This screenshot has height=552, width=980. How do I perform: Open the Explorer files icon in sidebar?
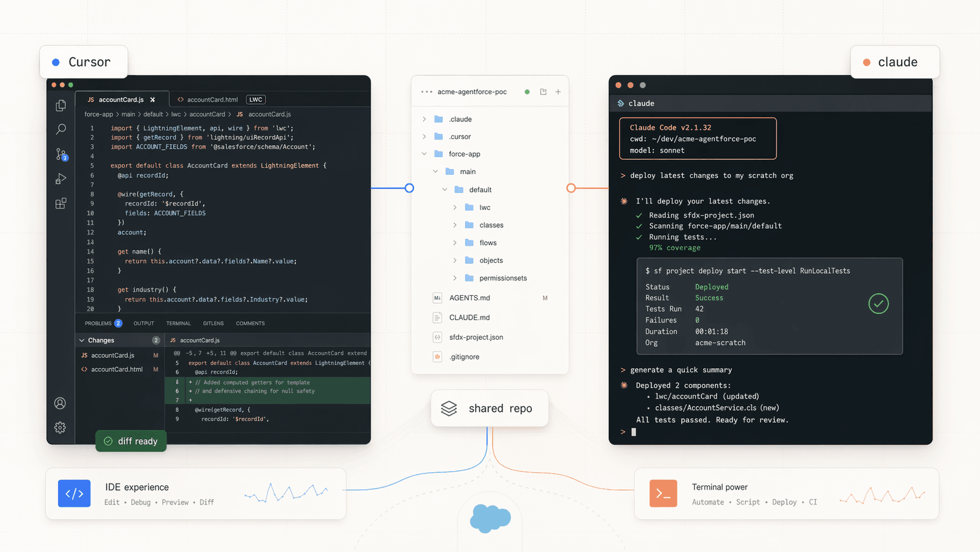pos(60,106)
